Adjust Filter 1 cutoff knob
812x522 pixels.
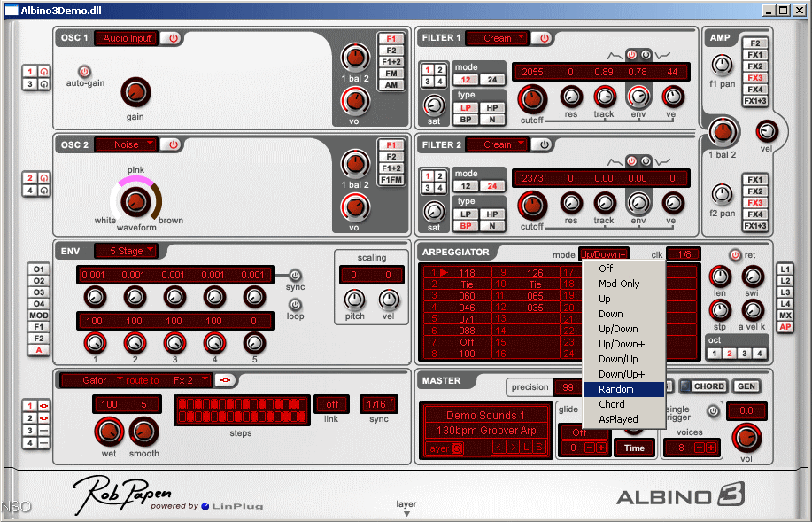coord(532,98)
